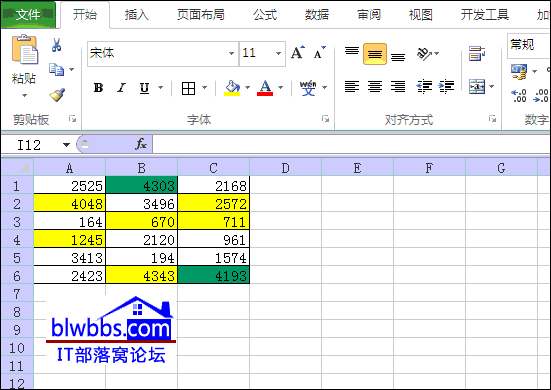Viewport: 551px width, 390px height.
Task: Decrease font size with small A
Action: (x=319, y=53)
